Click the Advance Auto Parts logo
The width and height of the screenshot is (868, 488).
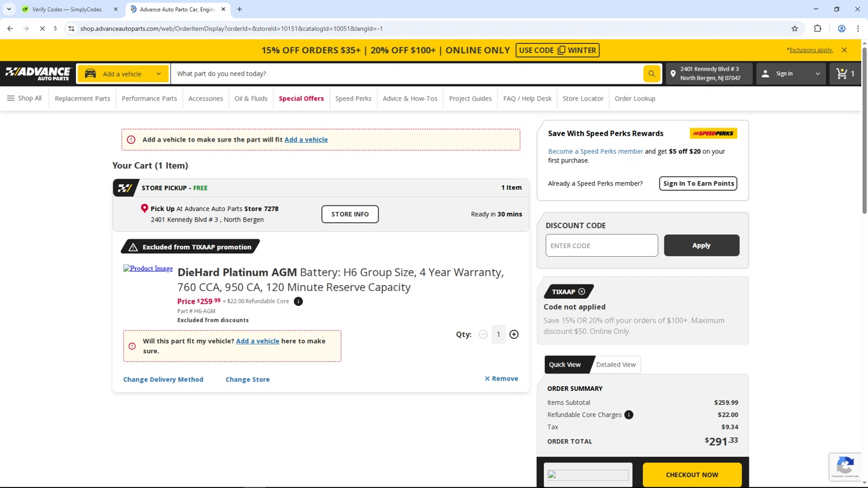[38, 73]
